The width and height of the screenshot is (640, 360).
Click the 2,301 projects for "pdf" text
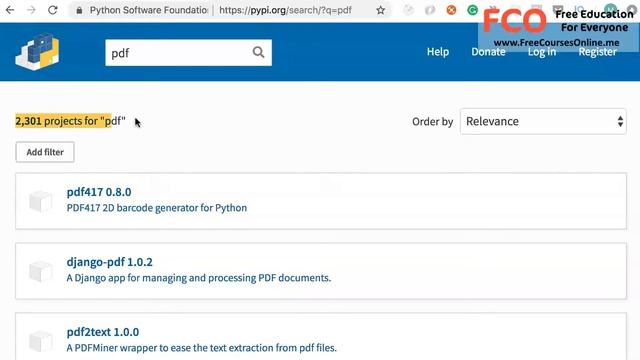coord(70,121)
